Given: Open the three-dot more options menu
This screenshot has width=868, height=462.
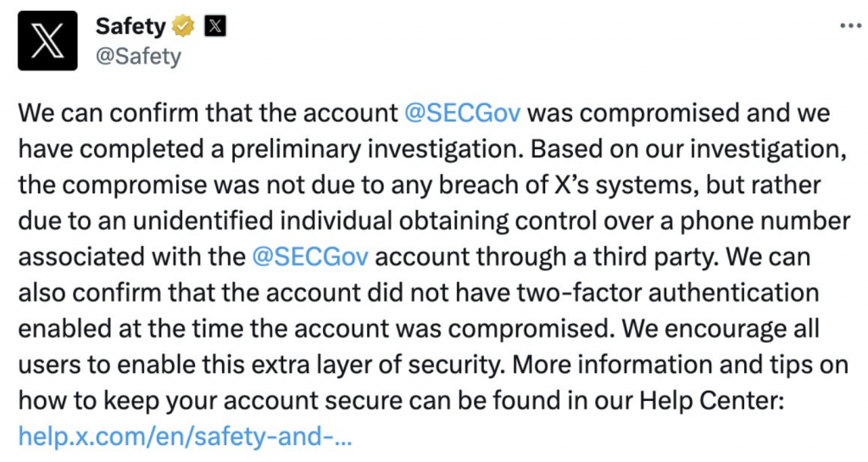Looking at the screenshot, I should point(849,25).
